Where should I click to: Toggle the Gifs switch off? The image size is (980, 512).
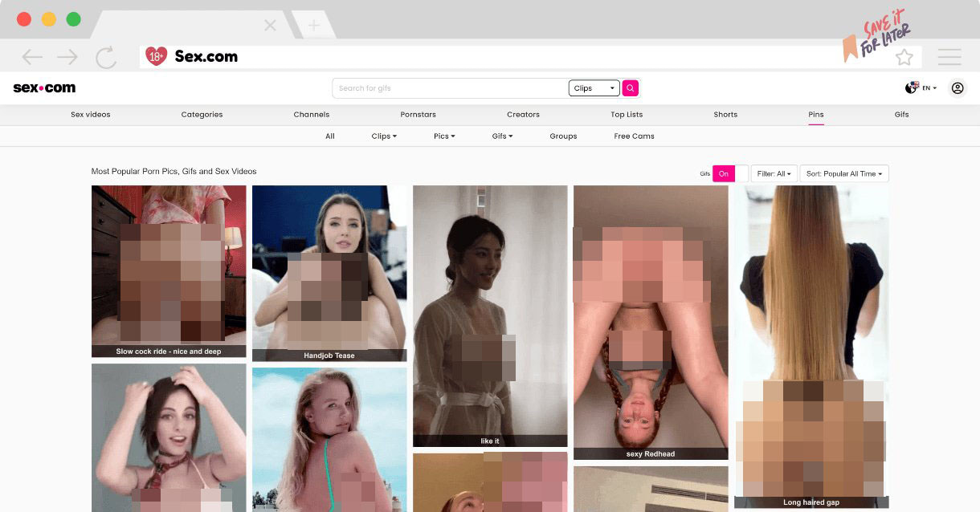coord(729,173)
